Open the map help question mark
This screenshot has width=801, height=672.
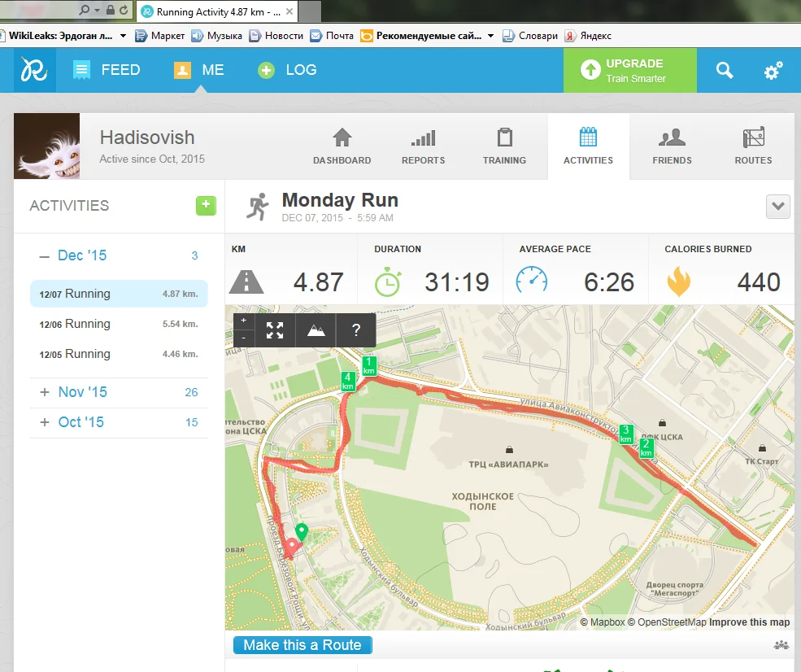click(x=356, y=330)
